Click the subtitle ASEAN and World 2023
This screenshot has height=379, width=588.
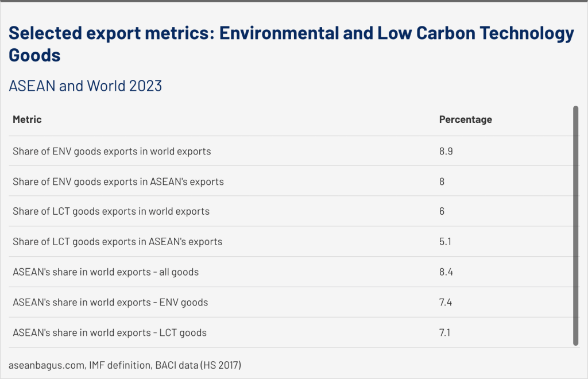pos(86,86)
